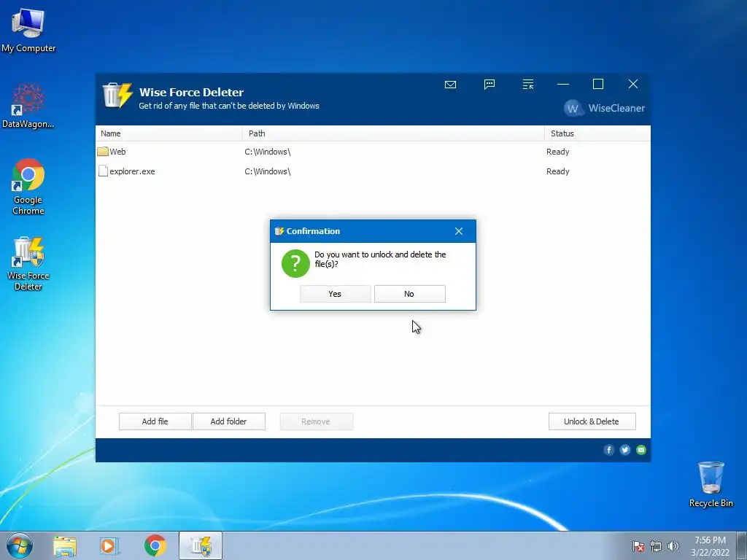Click the Add folder button
The width and height of the screenshot is (747, 560).
pos(228,421)
